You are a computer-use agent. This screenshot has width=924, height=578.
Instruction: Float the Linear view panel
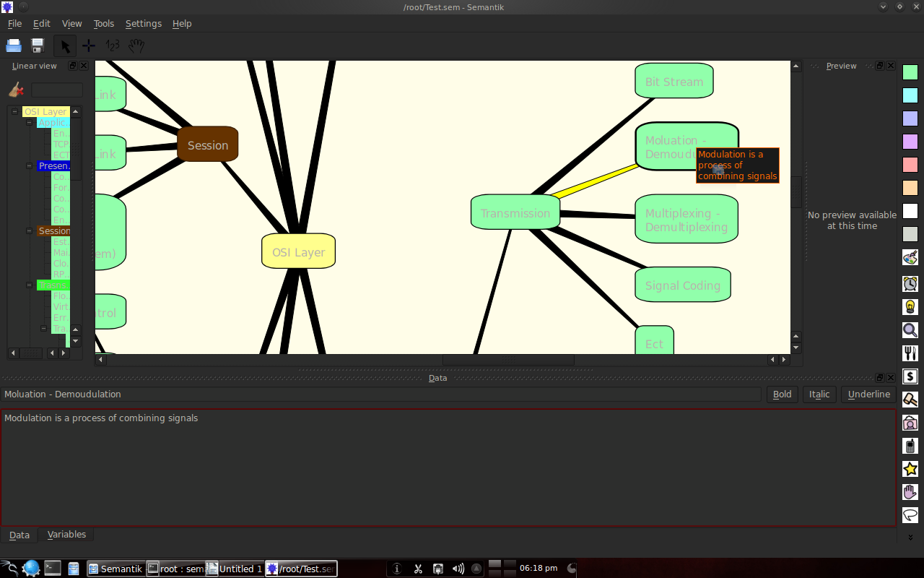[x=73, y=66]
